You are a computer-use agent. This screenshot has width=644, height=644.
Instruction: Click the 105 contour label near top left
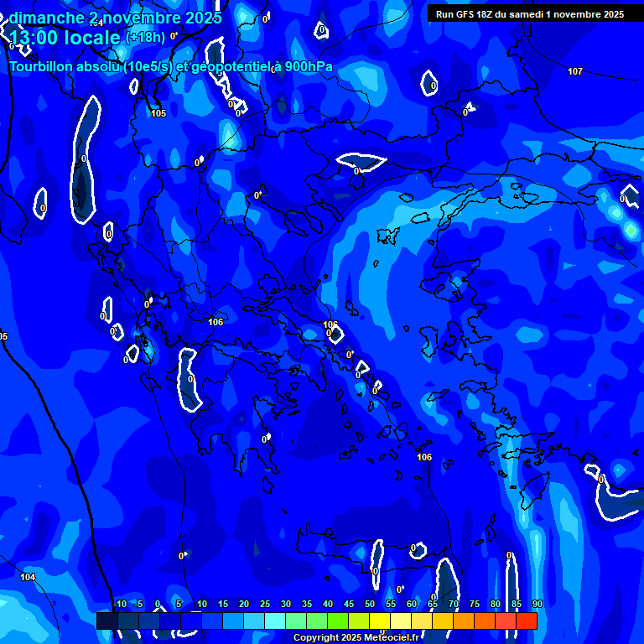(158, 113)
